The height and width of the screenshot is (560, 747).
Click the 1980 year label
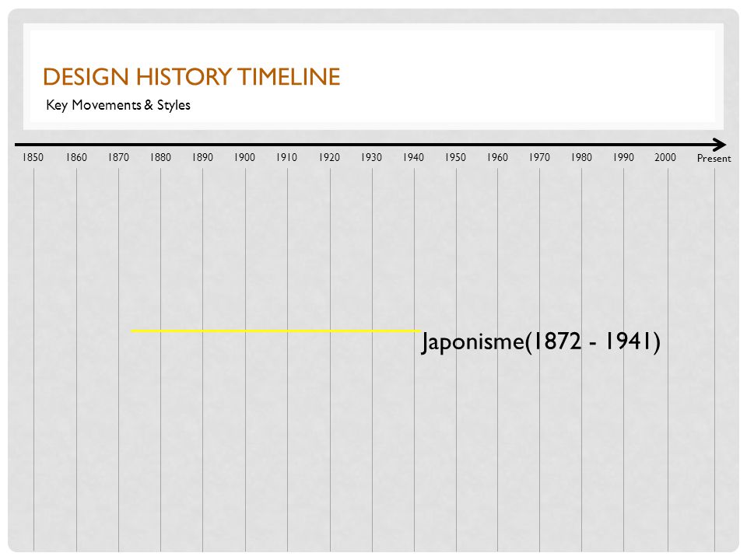pyautogui.click(x=581, y=158)
